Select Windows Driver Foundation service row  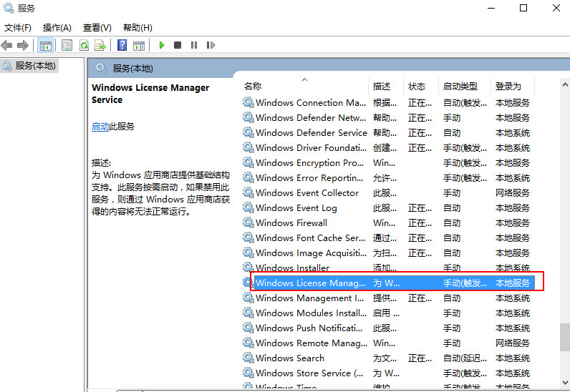[388, 148]
